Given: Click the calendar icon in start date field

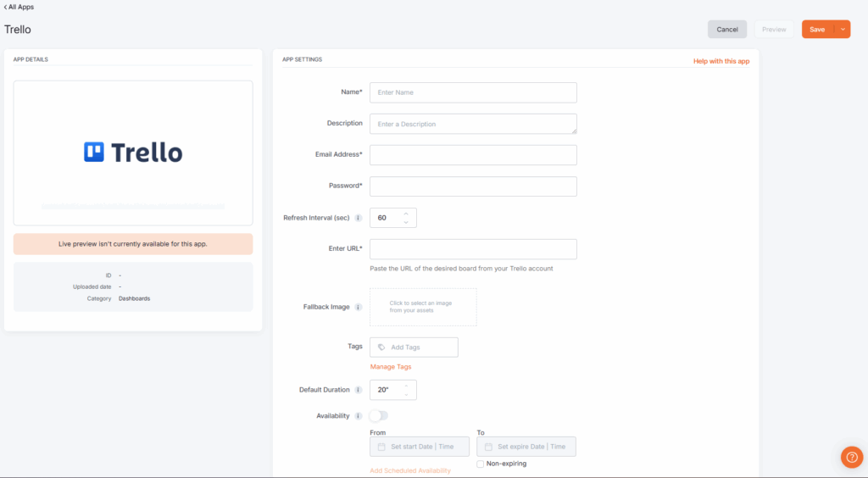Looking at the screenshot, I should tap(381, 447).
